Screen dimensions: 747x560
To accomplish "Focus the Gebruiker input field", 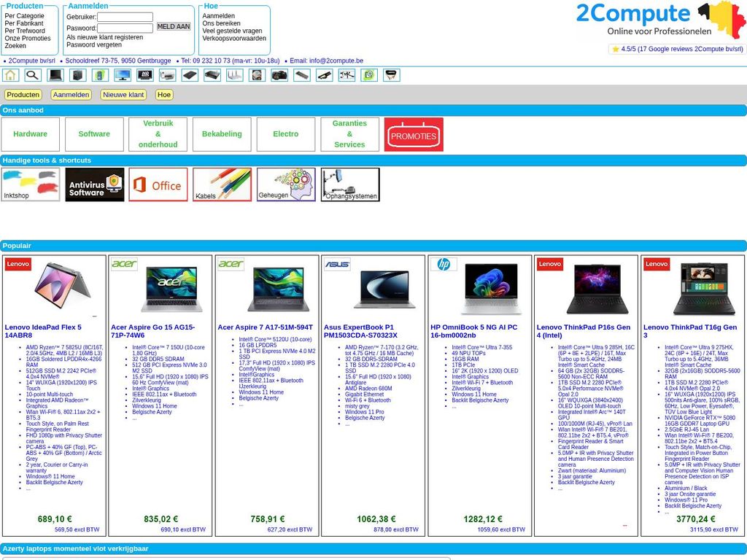I will 125,17.
